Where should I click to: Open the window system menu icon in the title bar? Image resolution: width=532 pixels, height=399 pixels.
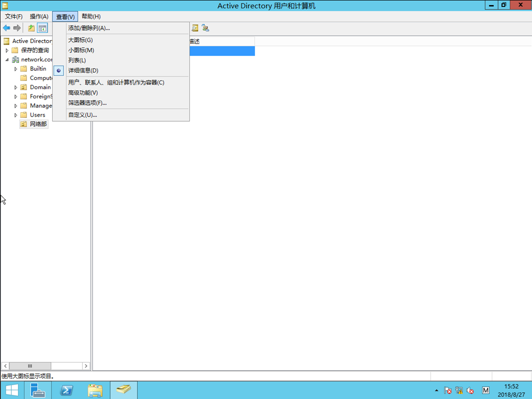[x=5, y=6]
